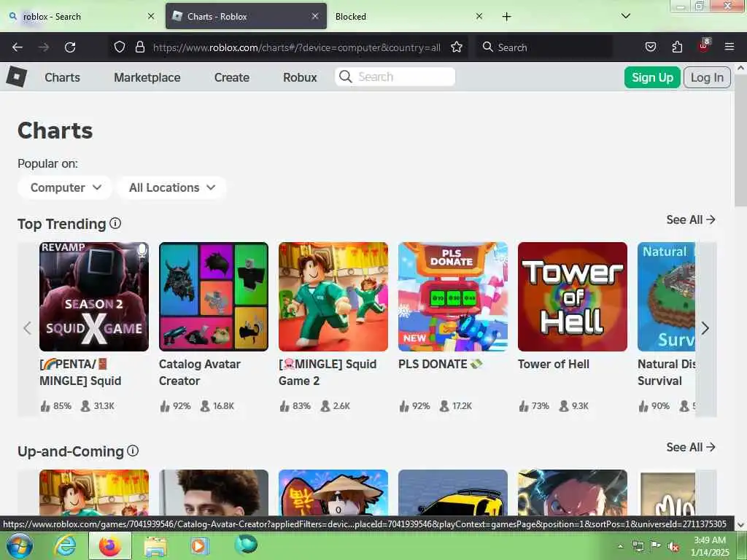The image size is (747, 560).
Task: Launch Internet Explorer from the taskbar
Action: [65, 545]
